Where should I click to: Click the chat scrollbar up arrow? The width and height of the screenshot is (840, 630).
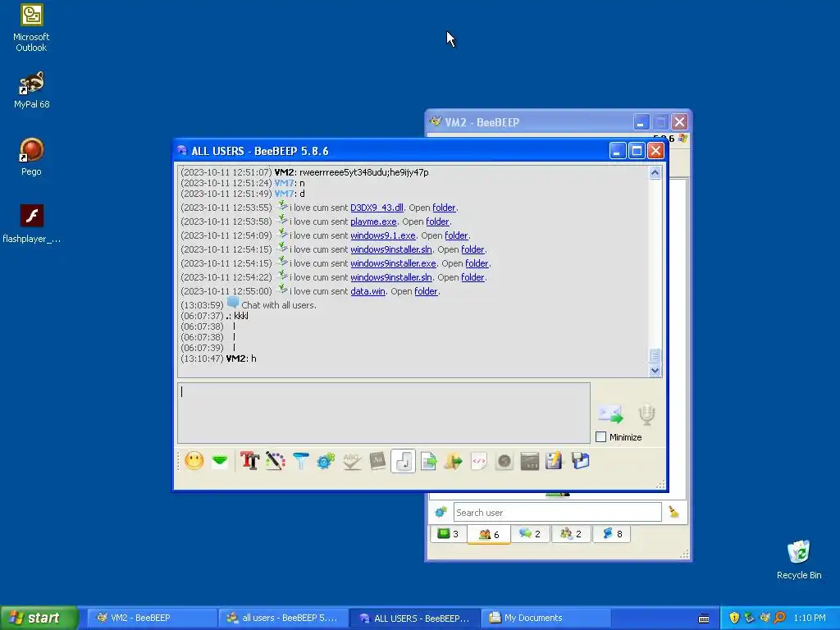655,172
